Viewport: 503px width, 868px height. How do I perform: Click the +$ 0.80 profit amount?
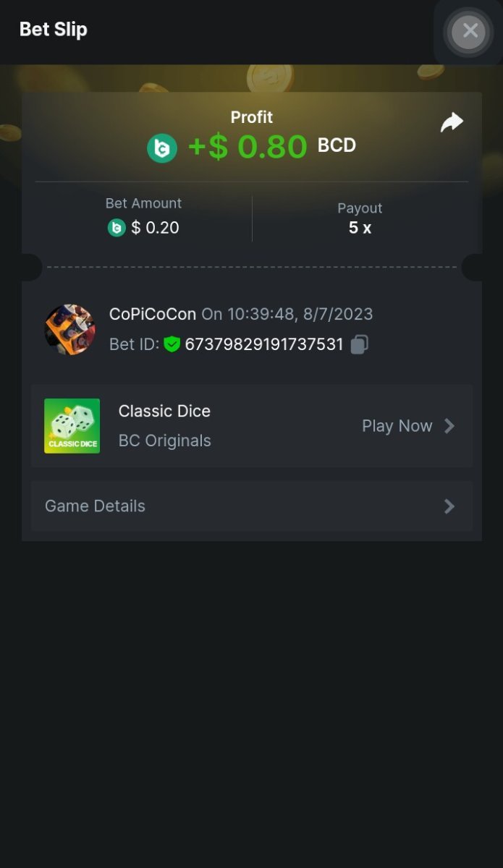pos(248,147)
